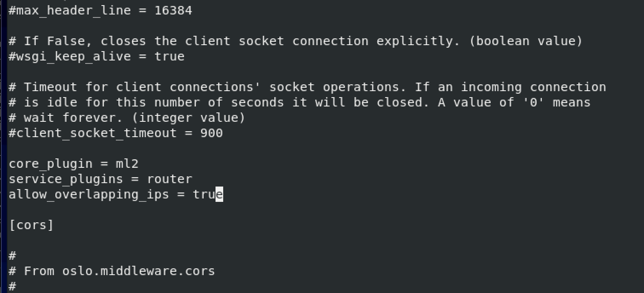Click the word allow_overlapping_ips
The height and width of the screenshot is (293, 644).
pos(89,195)
